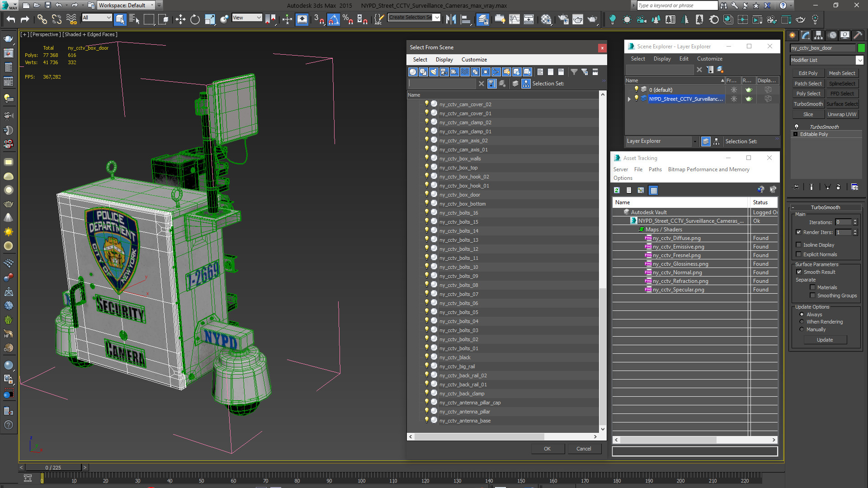868x488 pixels.
Task: Click the green object color swatch
Action: tap(861, 48)
